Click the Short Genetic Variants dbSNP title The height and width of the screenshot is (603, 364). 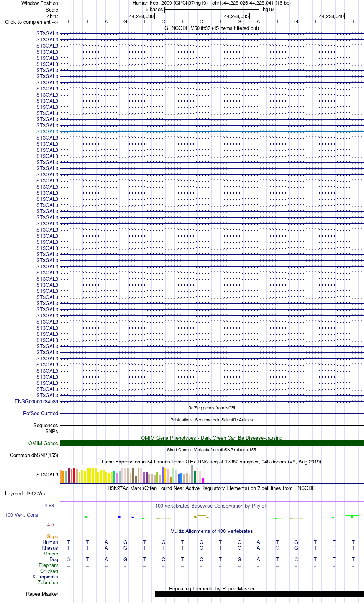[x=212, y=450]
